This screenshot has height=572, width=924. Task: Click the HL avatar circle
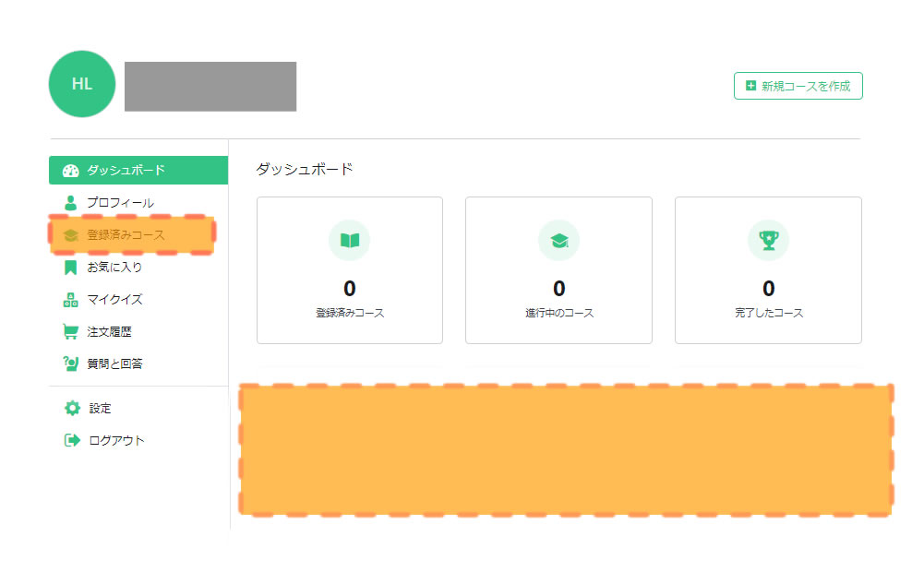tap(82, 84)
